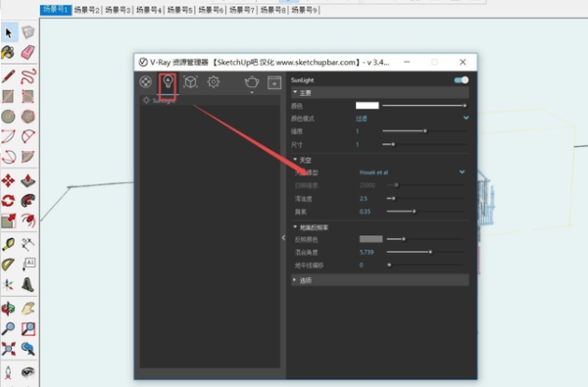The image size is (588, 387).
Task: Select the Arc tool
Action: [8, 136]
